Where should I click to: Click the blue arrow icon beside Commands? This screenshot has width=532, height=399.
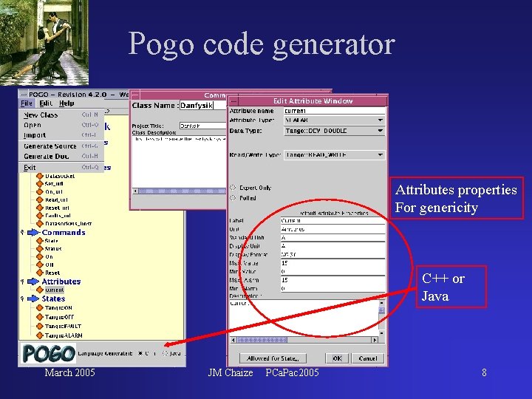pyautogui.click(x=33, y=233)
